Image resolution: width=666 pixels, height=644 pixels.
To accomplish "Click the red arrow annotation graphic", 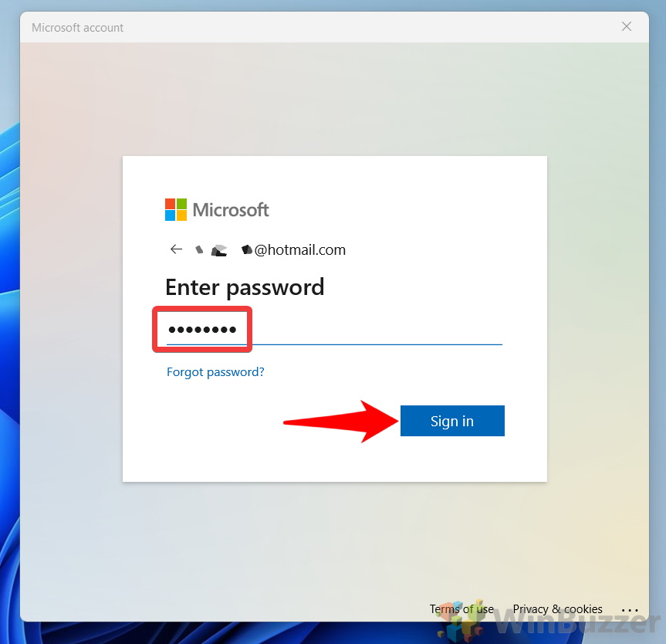I will click(x=341, y=422).
